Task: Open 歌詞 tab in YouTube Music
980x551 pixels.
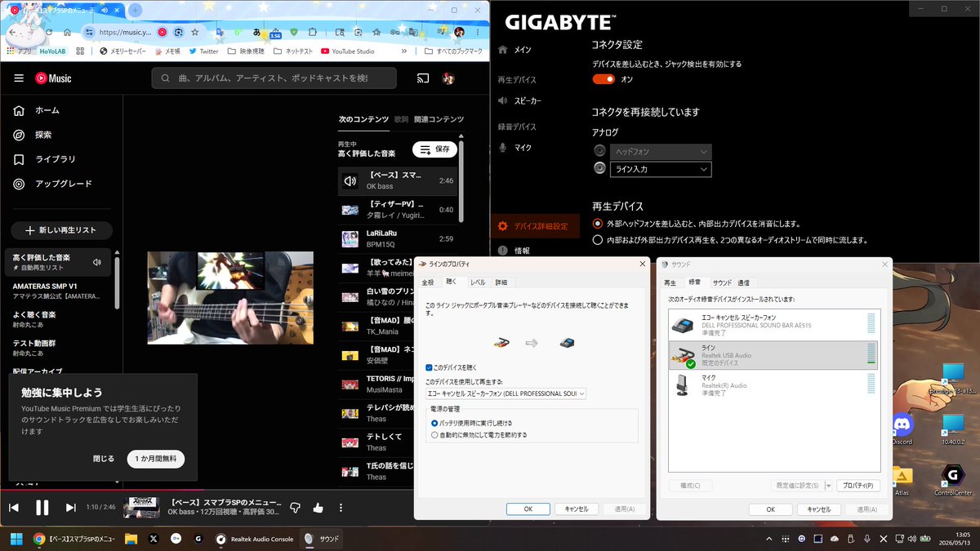Action: 401,119
